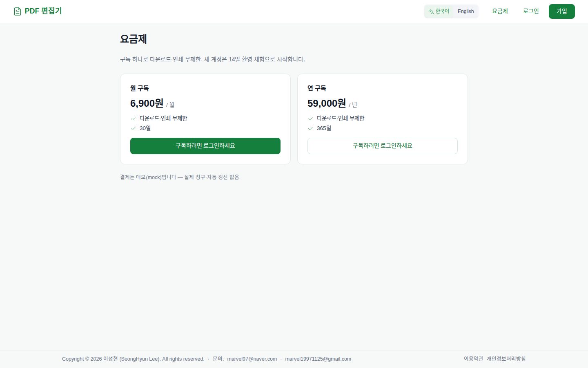Click the monthly plan 구독하려면 로그인하세요 button
The height and width of the screenshot is (368, 588).
pos(205,146)
